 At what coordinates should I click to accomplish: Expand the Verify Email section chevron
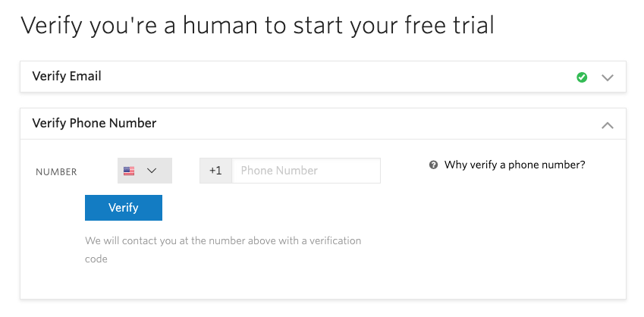607,77
